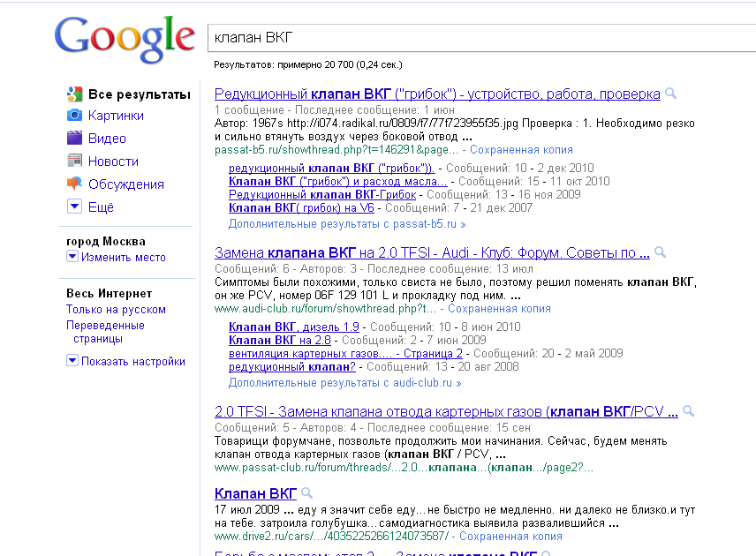Open sublink "Клапан ВКГ ("грибок") и расход масла..."

pos(338,182)
